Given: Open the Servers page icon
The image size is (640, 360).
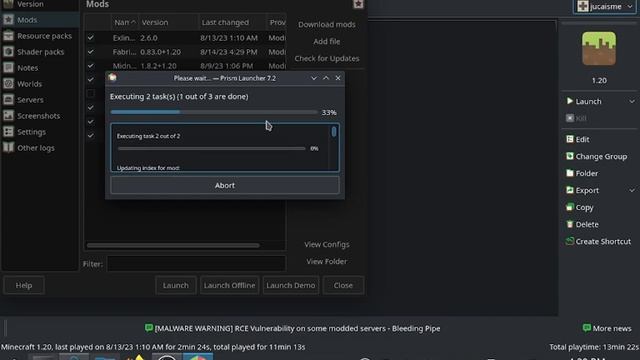Looking at the screenshot, I should coord(8,100).
